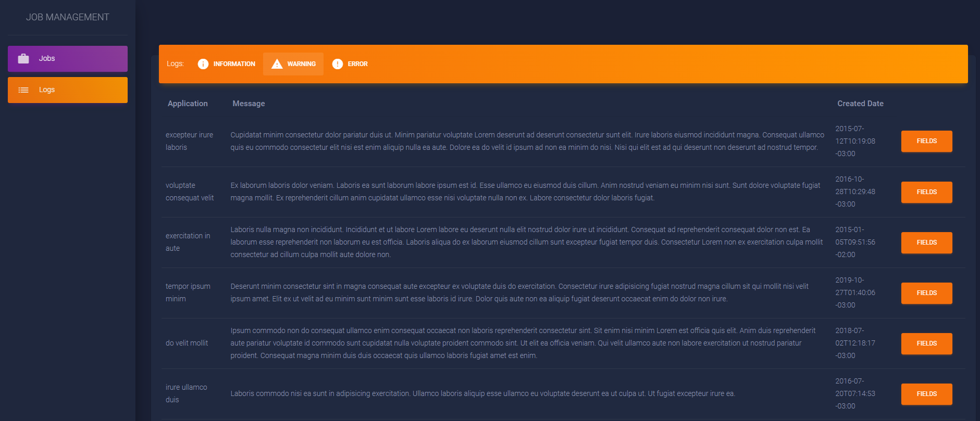Select the 'do velit mollit' application cell
980x421 pixels.
(187, 343)
